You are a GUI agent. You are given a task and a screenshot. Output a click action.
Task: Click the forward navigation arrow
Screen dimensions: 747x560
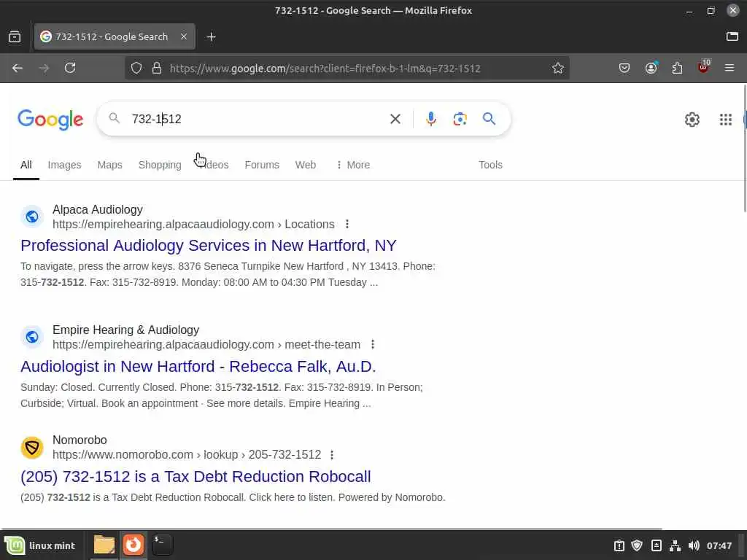pos(44,68)
